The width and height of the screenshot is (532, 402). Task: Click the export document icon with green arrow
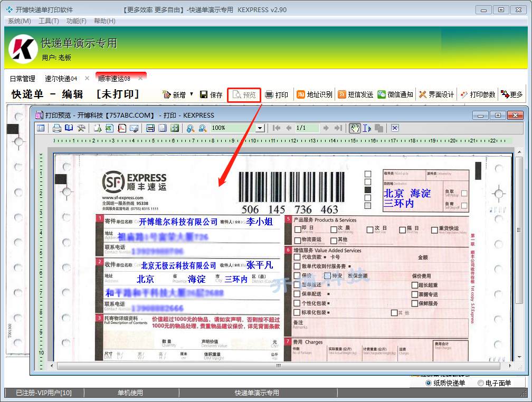point(97,128)
